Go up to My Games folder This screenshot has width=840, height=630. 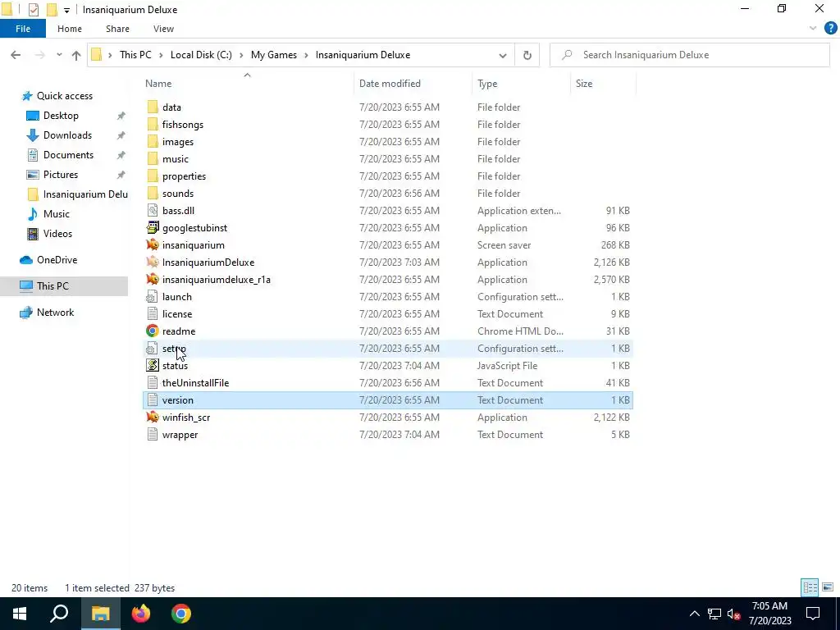[76, 55]
